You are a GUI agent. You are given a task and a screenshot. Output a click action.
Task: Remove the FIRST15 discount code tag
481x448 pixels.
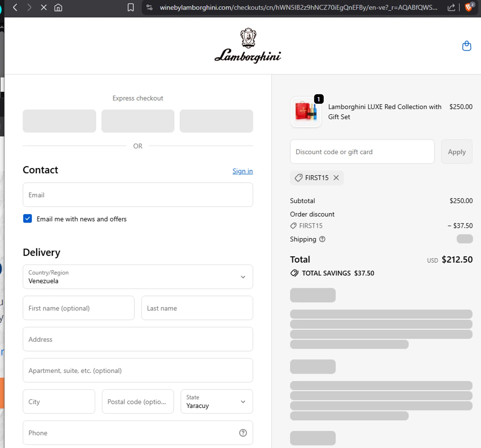pyautogui.click(x=336, y=178)
